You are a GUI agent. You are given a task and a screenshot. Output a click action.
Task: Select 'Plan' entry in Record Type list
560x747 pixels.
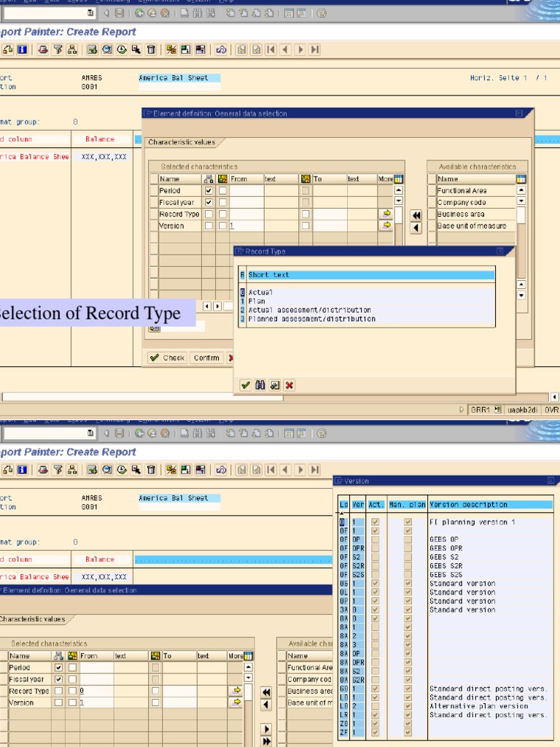pos(257,301)
